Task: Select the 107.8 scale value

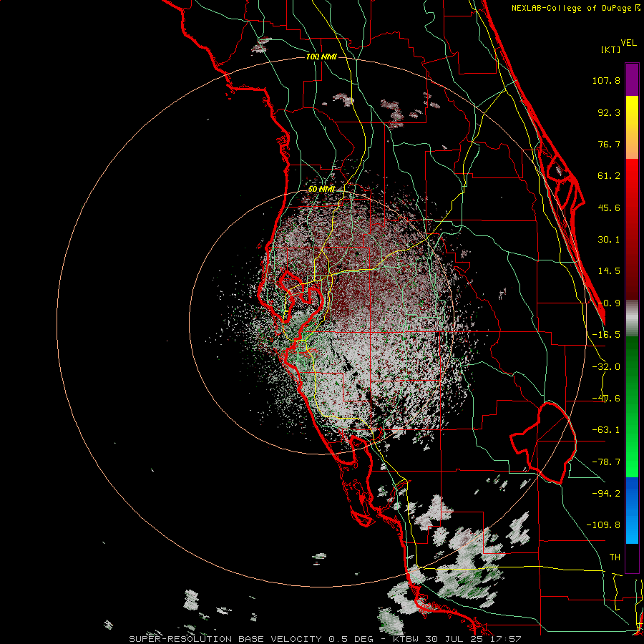Action: pyautogui.click(x=606, y=80)
